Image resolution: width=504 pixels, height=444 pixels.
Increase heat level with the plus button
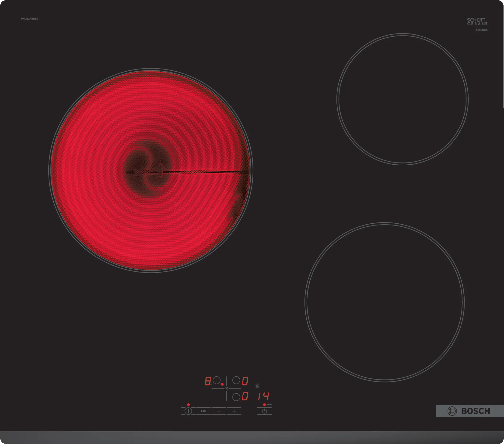[x=234, y=411]
